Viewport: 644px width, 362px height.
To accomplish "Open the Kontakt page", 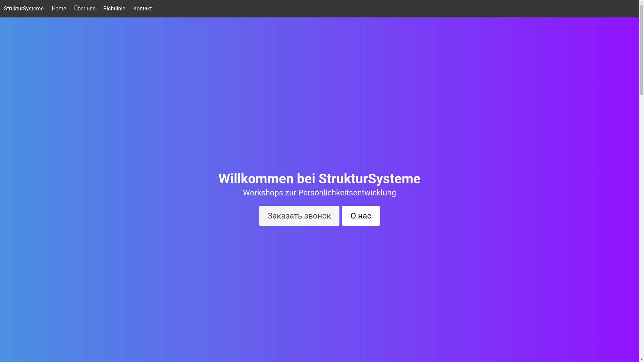I will click(142, 9).
